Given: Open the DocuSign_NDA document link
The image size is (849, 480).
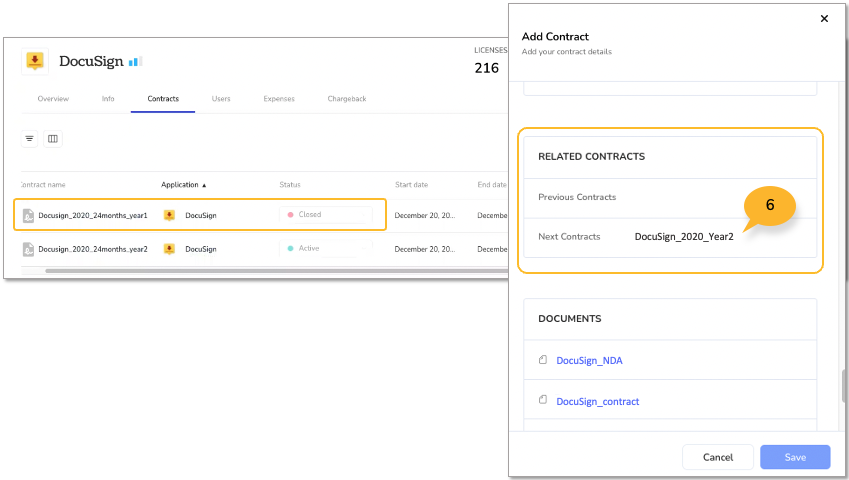Looking at the screenshot, I should 589,360.
